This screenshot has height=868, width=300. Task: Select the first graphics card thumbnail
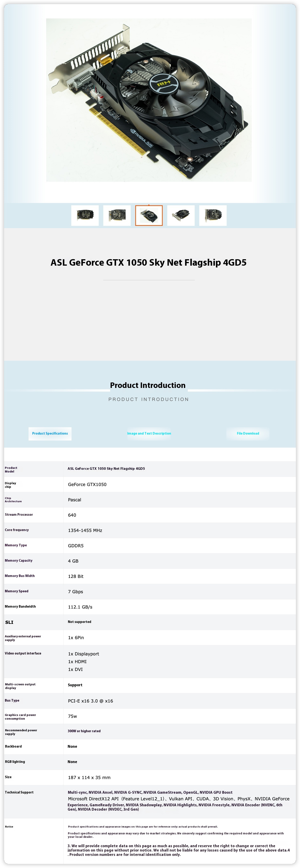pyautogui.click(x=85, y=215)
